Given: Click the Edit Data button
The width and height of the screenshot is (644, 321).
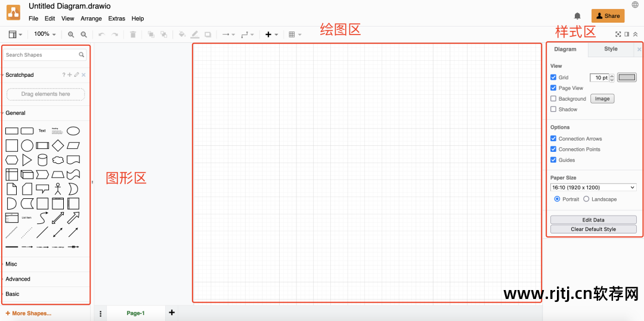Looking at the screenshot, I should point(593,220).
